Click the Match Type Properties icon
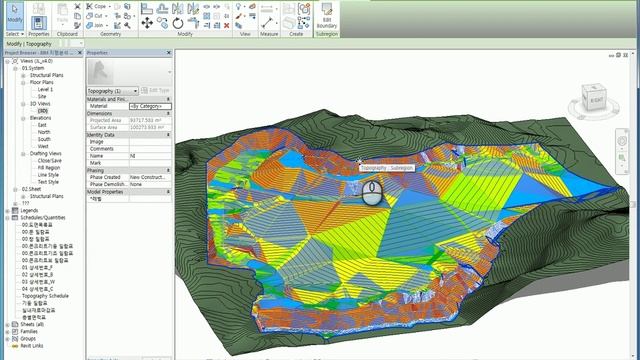This screenshot has height=360, width=640. [77, 25]
